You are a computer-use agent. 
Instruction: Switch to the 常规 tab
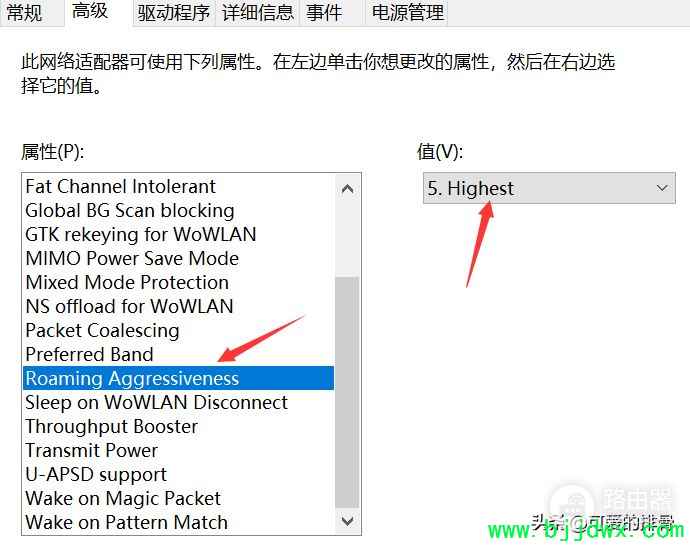[x=25, y=12]
